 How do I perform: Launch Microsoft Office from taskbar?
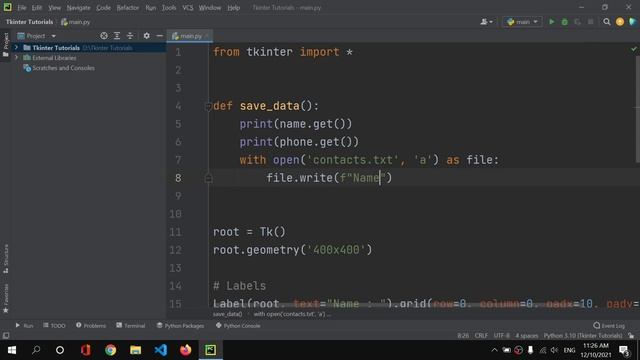pyautogui.click(x=85, y=350)
